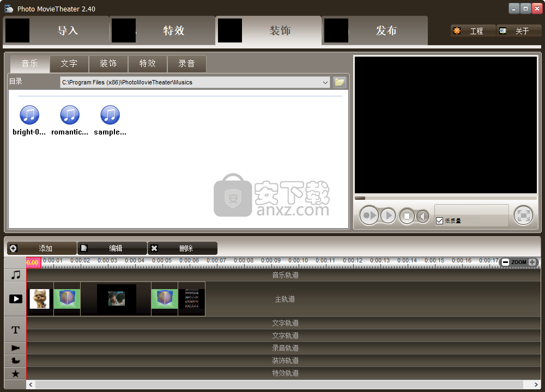Select the cat photo clip
The image size is (545, 392).
[x=40, y=299]
